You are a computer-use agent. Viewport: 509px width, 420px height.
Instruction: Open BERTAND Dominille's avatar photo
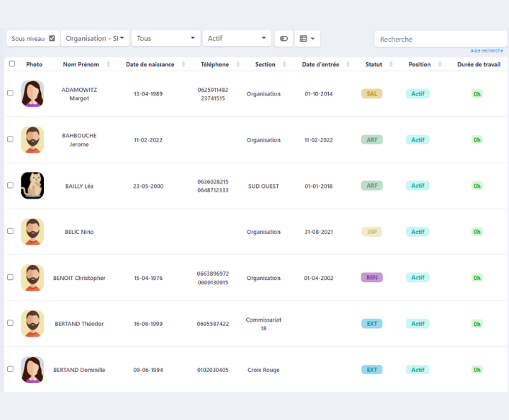pos(33,370)
